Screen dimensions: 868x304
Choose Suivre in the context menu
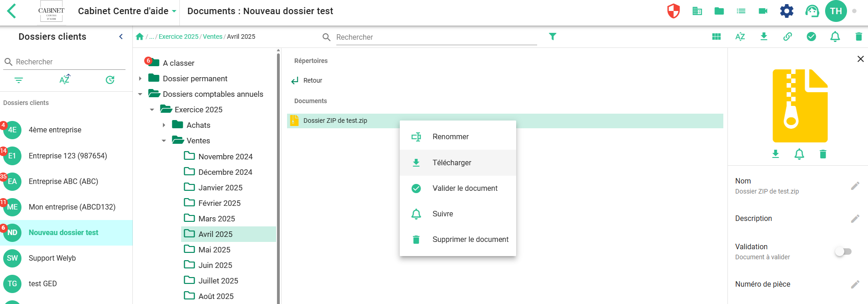[x=458, y=214]
